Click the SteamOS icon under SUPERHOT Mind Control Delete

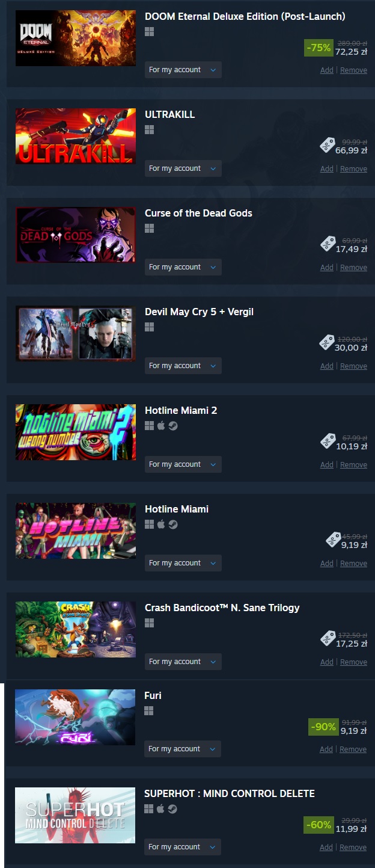click(x=172, y=809)
